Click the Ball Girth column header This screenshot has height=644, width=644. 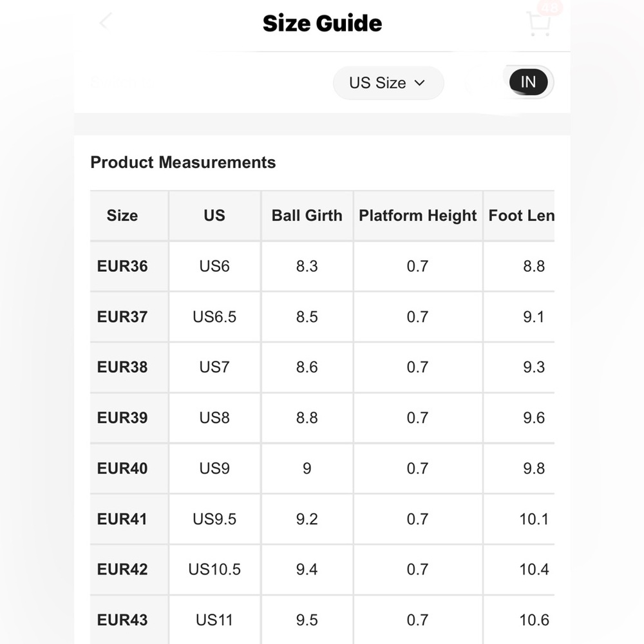point(307,216)
